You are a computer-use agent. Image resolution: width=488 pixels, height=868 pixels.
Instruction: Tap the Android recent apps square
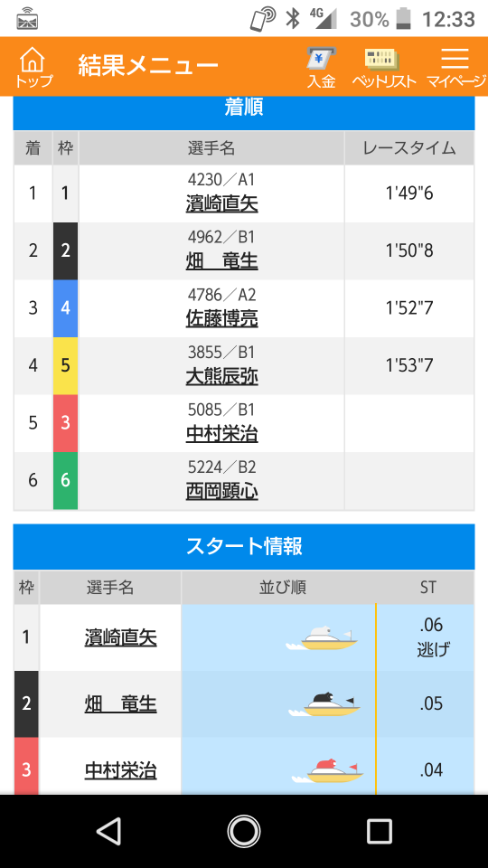coord(380,832)
